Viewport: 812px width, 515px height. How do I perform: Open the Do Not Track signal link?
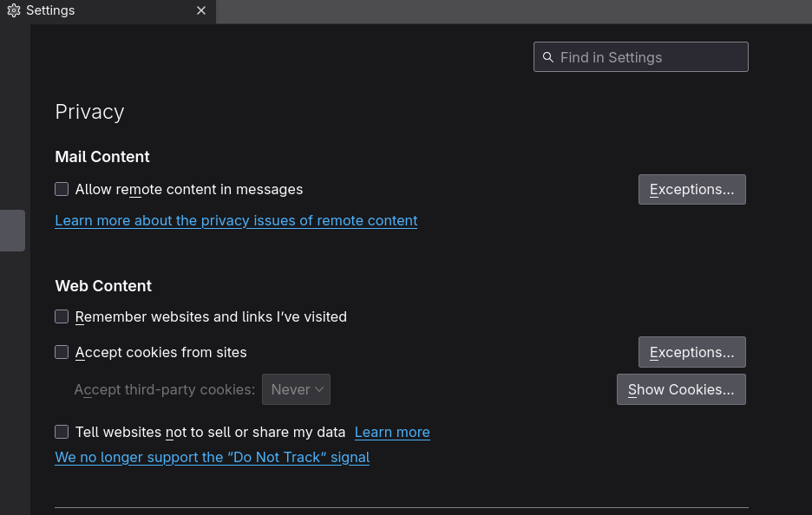[213, 458]
